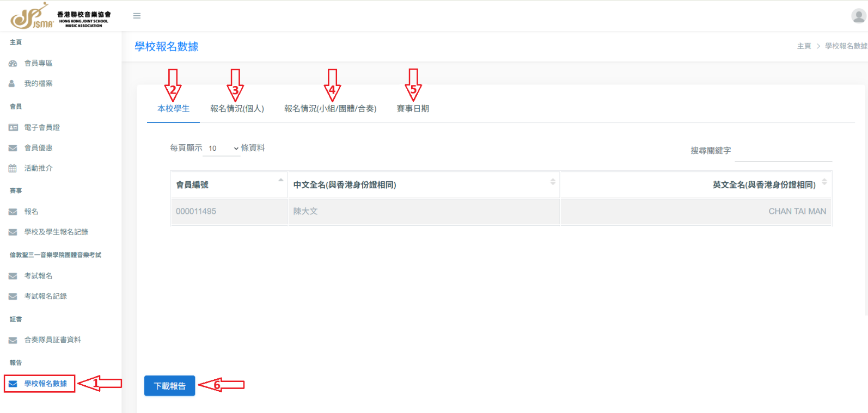Click the person icon beside 我的檔案
The height and width of the screenshot is (413, 868).
[11, 84]
